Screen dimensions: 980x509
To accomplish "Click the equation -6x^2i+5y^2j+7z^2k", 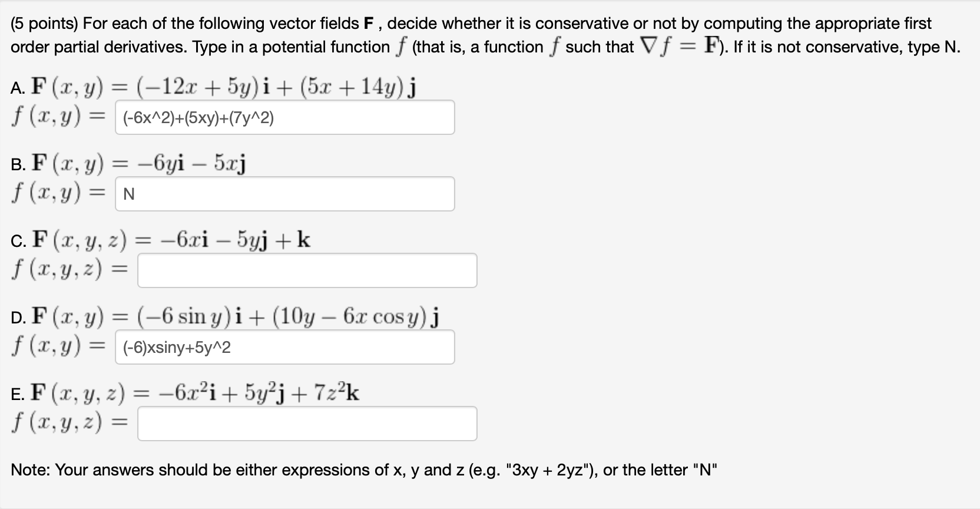I will click(x=194, y=393).
